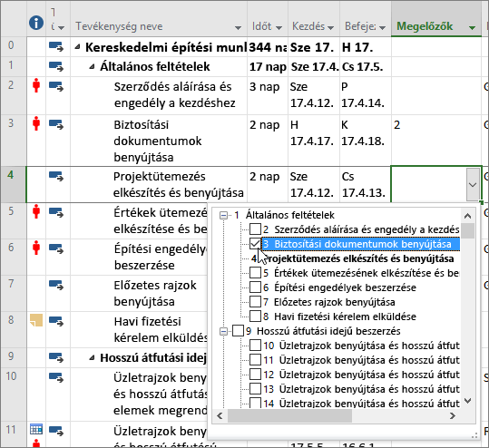Click start date Sze 17.4.12. in row 2
Image resolution: width=489 pixels, height=448 pixels.
314,95
